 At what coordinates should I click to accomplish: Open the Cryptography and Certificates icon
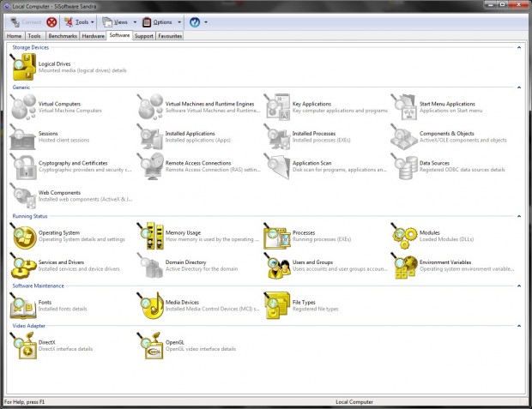(23, 166)
